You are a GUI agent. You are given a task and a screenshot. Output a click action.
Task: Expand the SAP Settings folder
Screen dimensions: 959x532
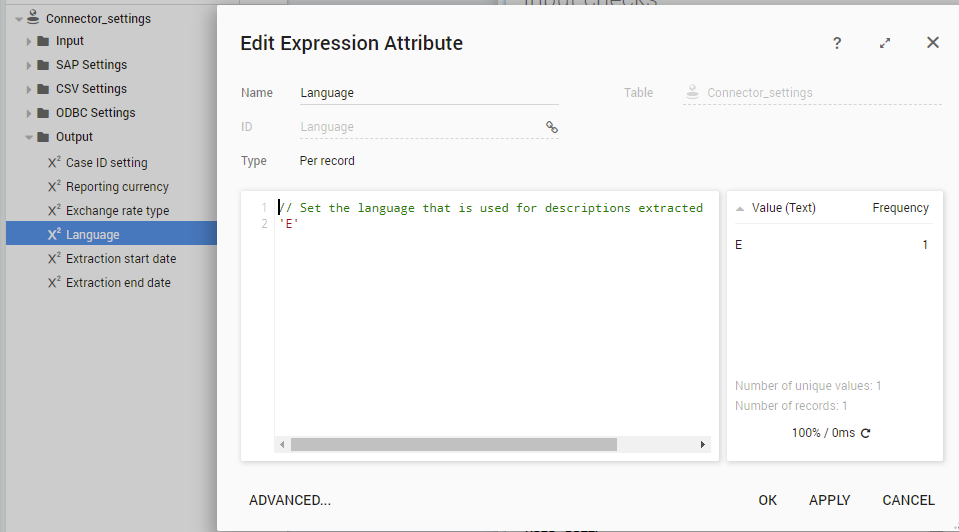(29, 65)
